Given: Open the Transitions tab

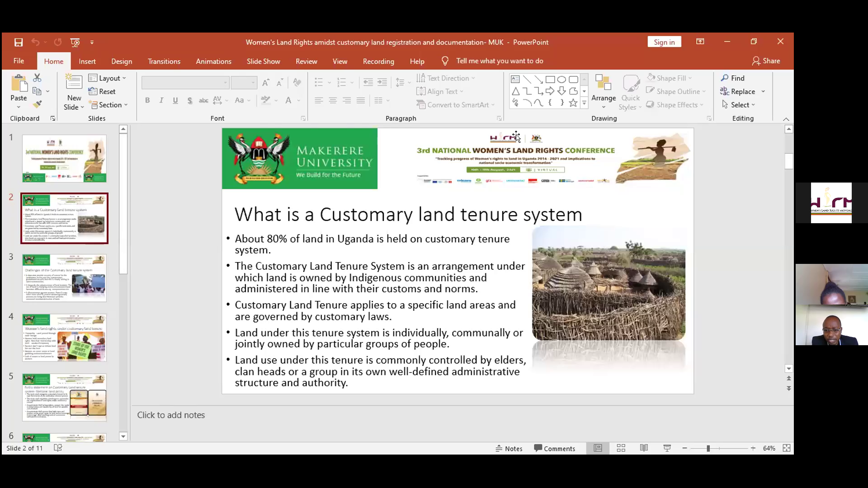Looking at the screenshot, I should tap(164, 61).
